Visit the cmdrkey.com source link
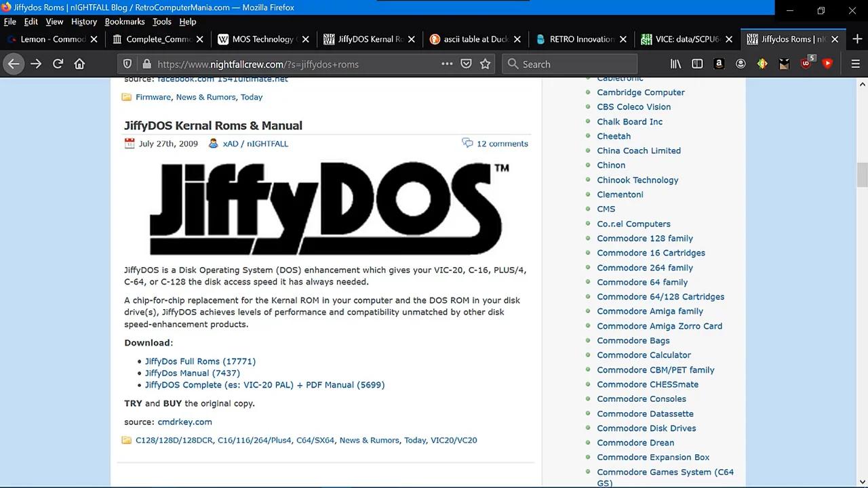This screenshot has height=488, width=868. click(x=184, y=422)
